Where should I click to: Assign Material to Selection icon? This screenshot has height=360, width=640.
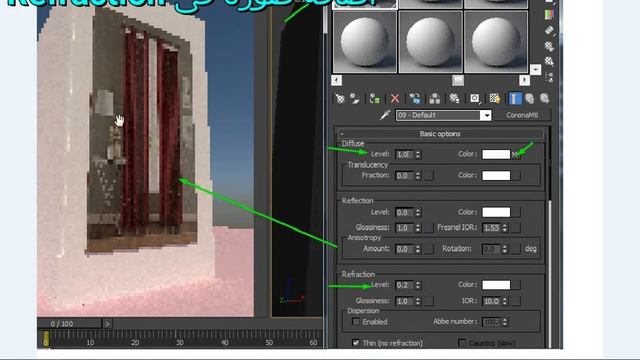point(375,98)
